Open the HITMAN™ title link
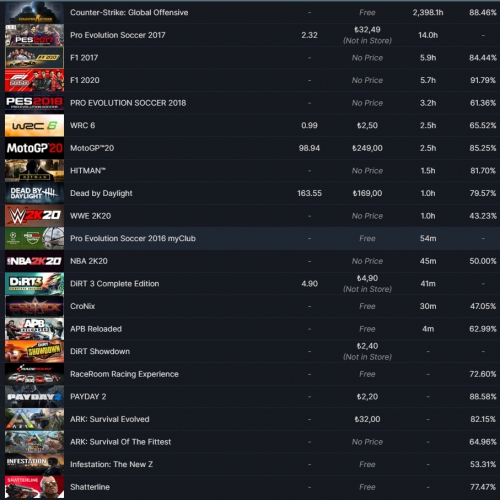This screenshot has width=500, height=500. [x=88, y=171]
